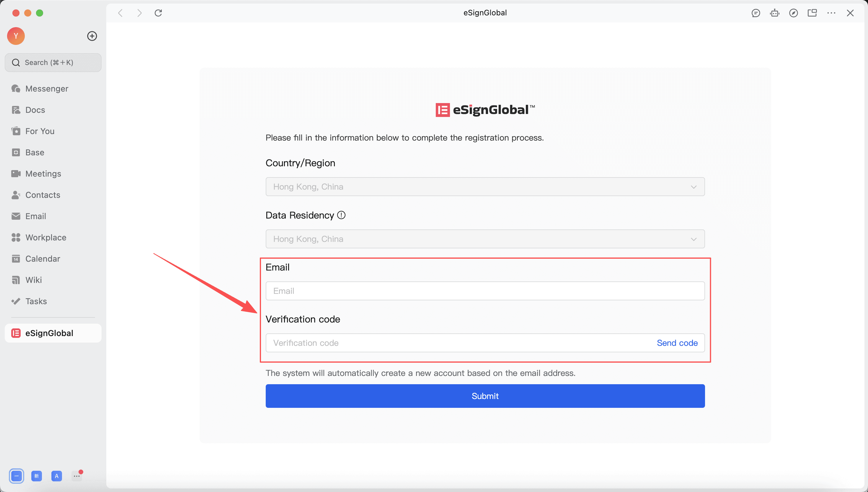Expand the Data Residency dropdown
The height and width of the screenshot is (492, 868).
485,239
